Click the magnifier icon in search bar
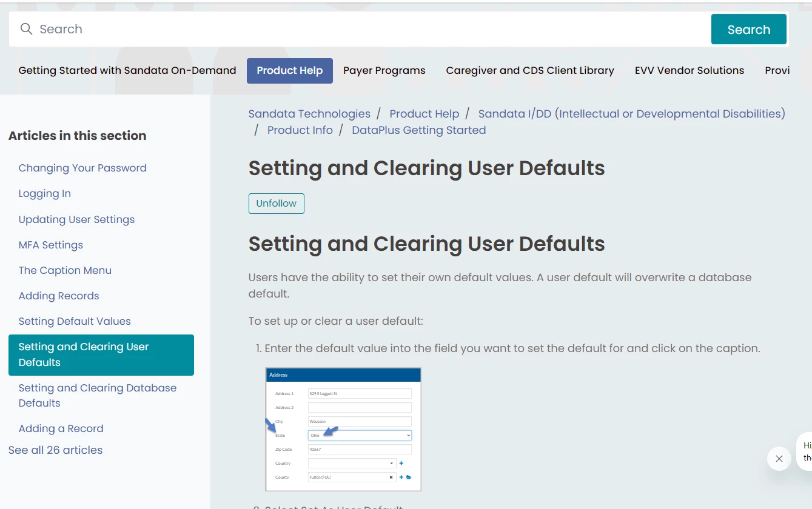812x509 pixels. 26,29
